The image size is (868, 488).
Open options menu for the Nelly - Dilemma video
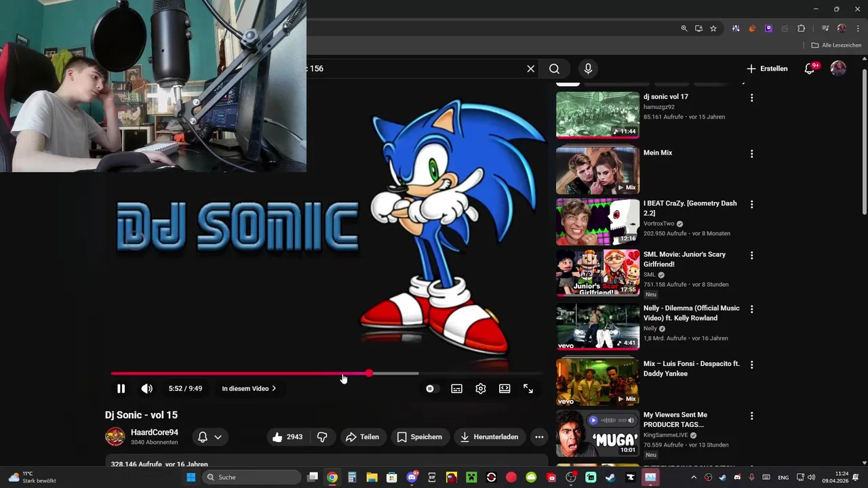click(751, 308)
